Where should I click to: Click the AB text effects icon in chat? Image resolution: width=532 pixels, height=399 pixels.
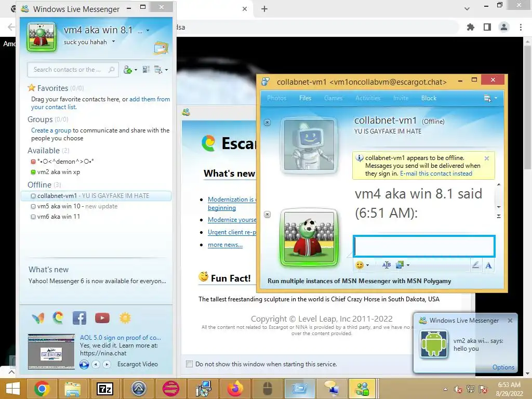click(x=387, y=265)
